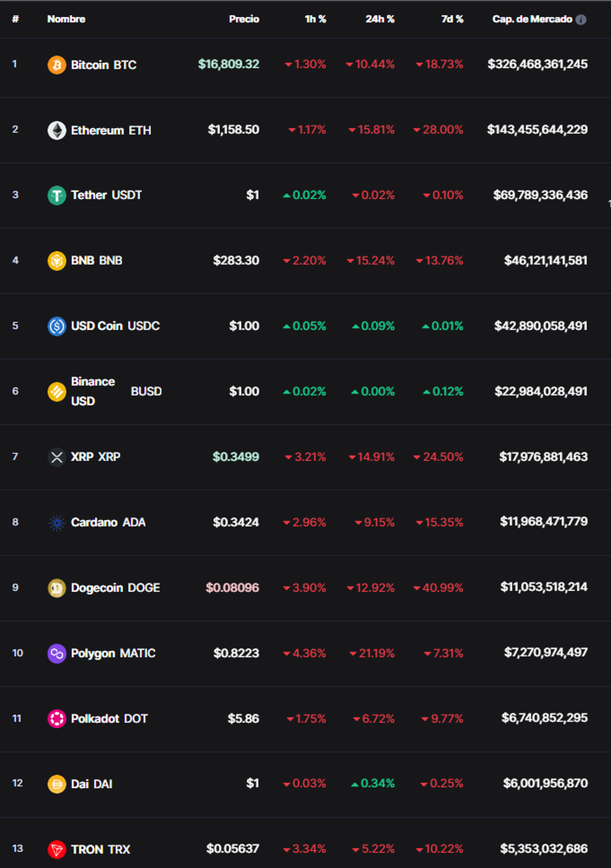Viewport: 611px width, 868px height.
Task: Sort by 24h % column header
Action: pos(380,19)
